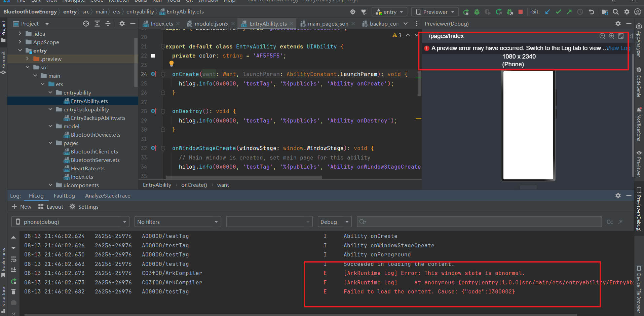Click line 22 gutter color marker
This screenshot has width=644, height=316.
[153, 56]
